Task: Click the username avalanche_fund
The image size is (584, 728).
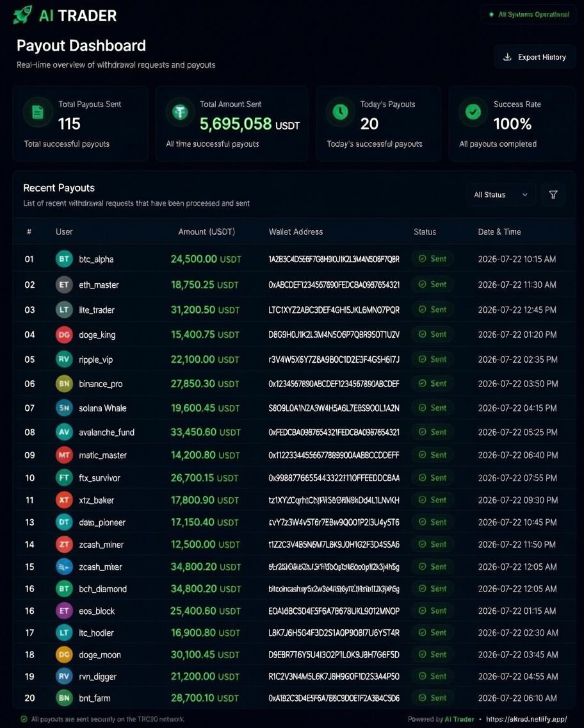Action: (x=107, y=432)
